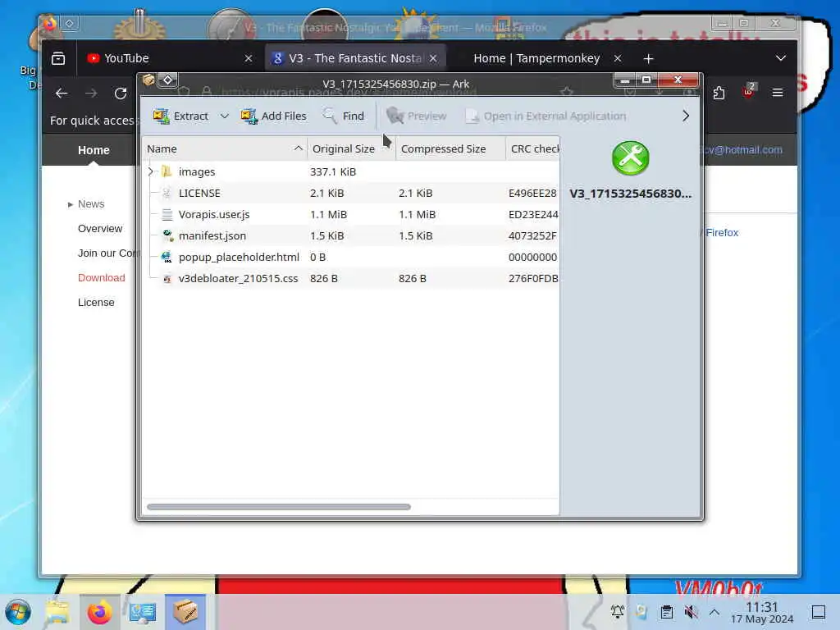The width and height of the screenshot is (840, 630).
Task: Select the Vorapis.user.js file
Action: click(351, 214)
